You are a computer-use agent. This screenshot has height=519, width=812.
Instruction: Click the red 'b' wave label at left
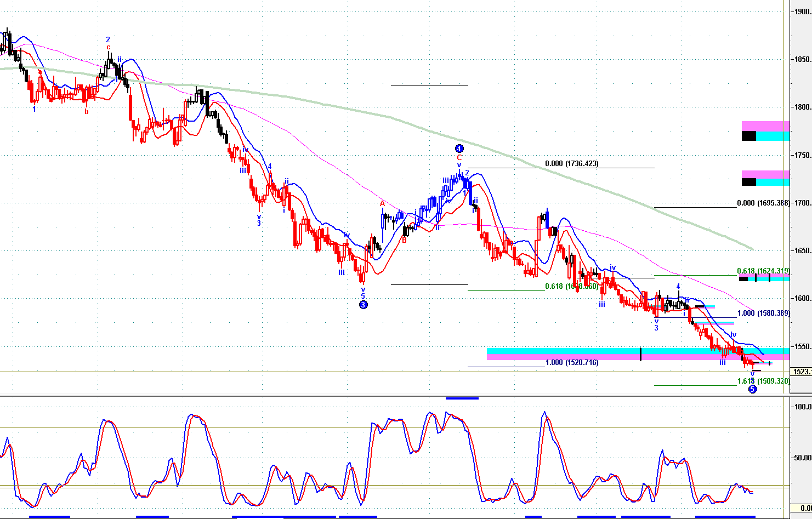point(86,112)
